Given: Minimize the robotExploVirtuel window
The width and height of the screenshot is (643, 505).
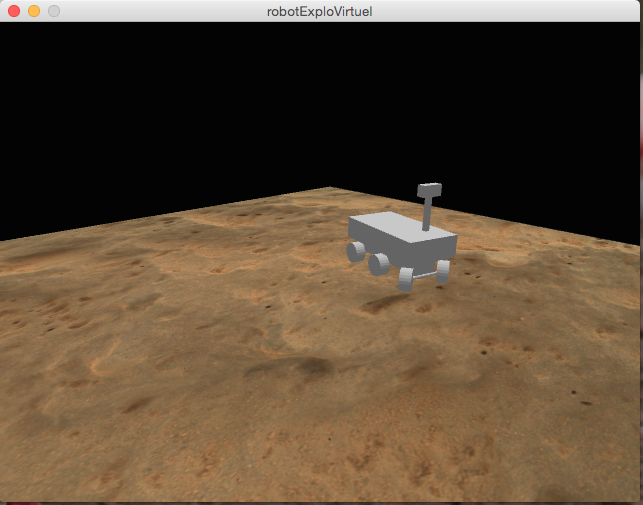Looking at the screenshot, I should tap(34, 11).
